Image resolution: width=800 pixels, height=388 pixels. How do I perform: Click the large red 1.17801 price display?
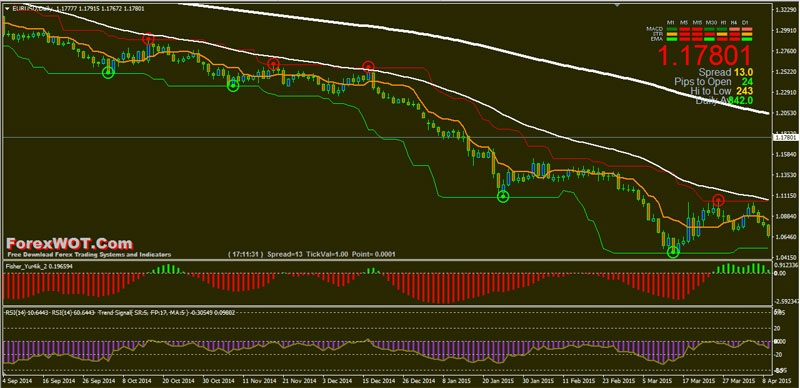point(705,55)
